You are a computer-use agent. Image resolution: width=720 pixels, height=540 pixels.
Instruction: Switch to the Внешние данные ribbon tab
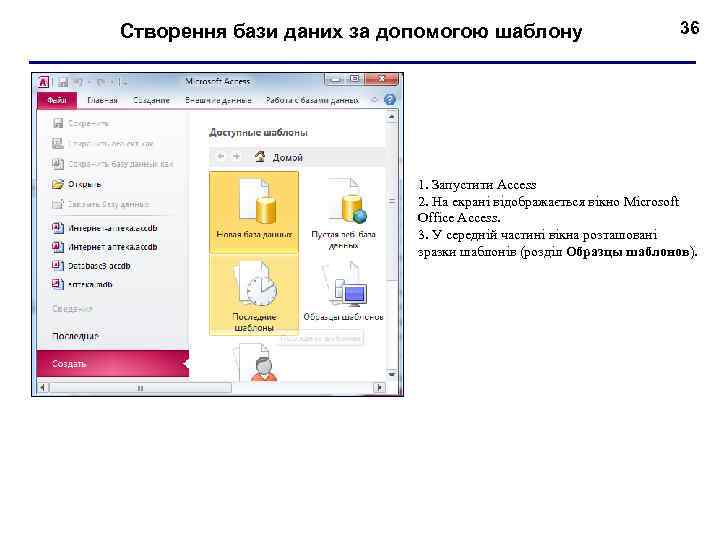coord(218,100)
